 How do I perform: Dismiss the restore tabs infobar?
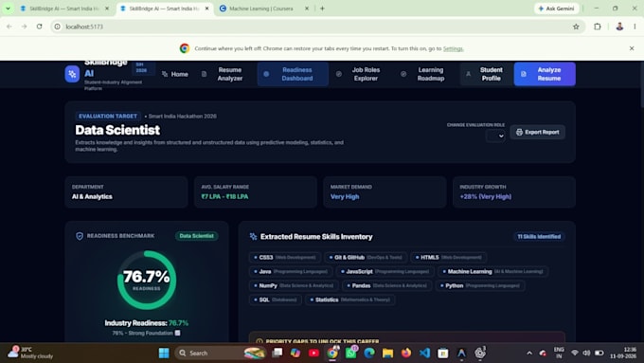632,48
